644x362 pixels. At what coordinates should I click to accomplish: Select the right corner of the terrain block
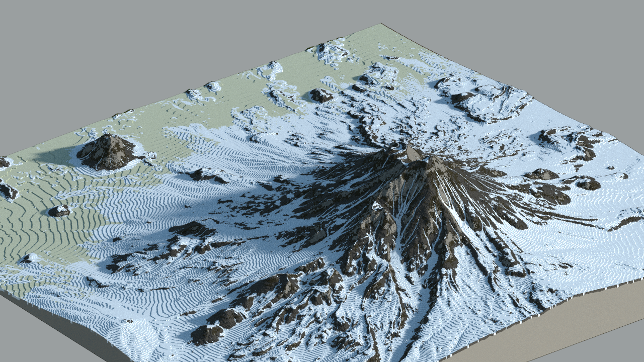pyautogui.click(x=640, y=279)
